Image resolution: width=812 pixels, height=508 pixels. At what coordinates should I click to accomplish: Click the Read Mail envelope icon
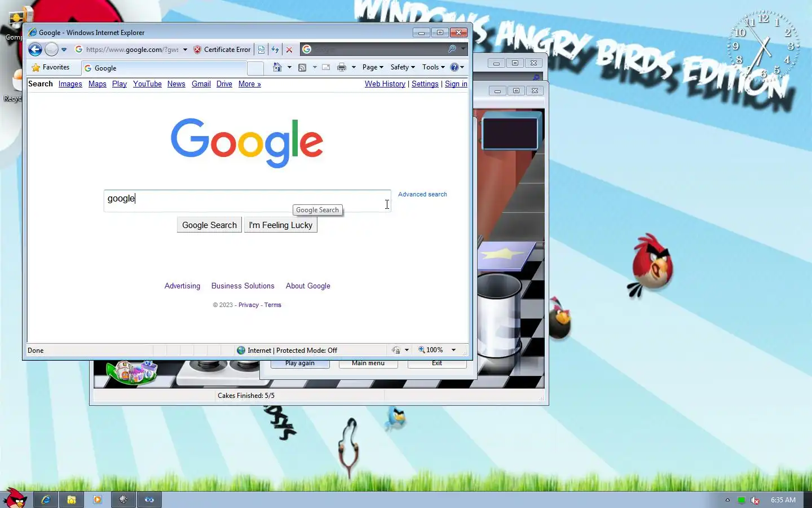point(326,67)
